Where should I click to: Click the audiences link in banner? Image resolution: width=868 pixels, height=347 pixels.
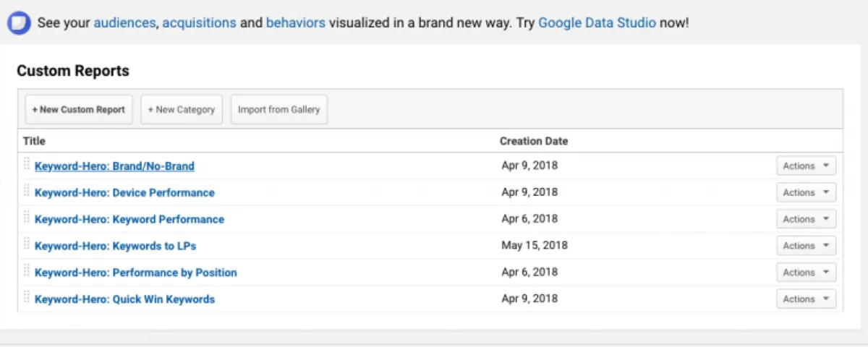click(124, 22)
